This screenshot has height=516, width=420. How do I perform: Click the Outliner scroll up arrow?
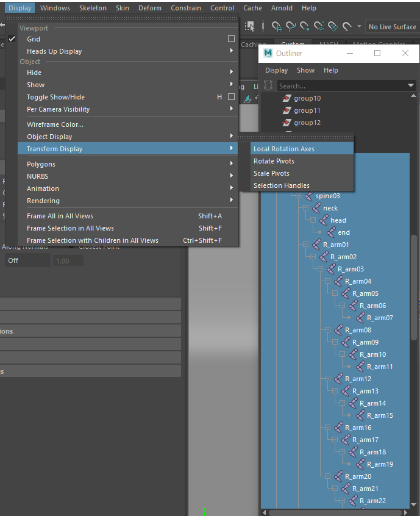point(414,96)
